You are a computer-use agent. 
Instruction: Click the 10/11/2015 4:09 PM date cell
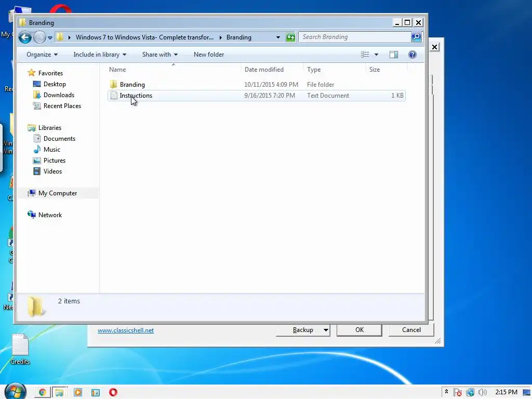click(271, 85)
